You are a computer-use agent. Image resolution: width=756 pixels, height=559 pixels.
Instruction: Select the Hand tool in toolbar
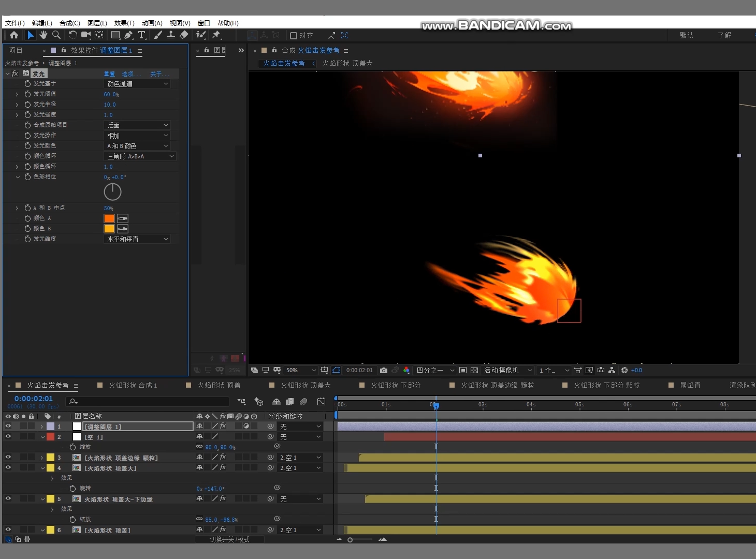pyautogui.click(x=43, y=35)
